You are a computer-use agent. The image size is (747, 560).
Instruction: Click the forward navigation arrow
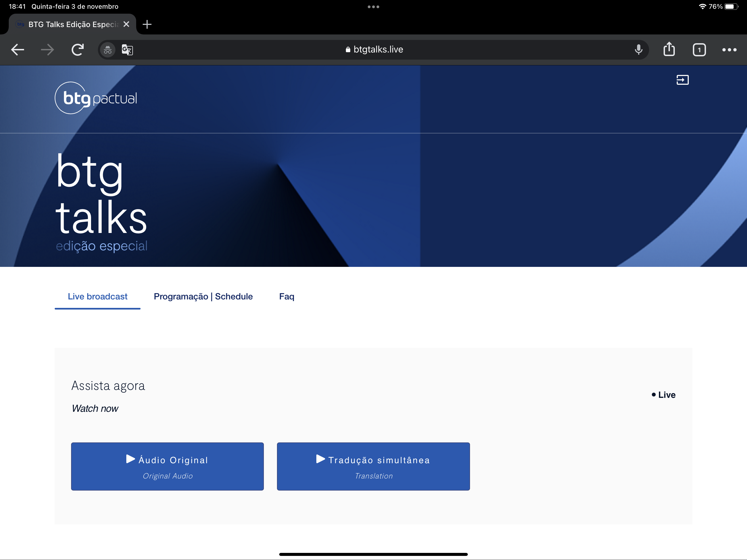pyautogui.click(x=47, y=50)
